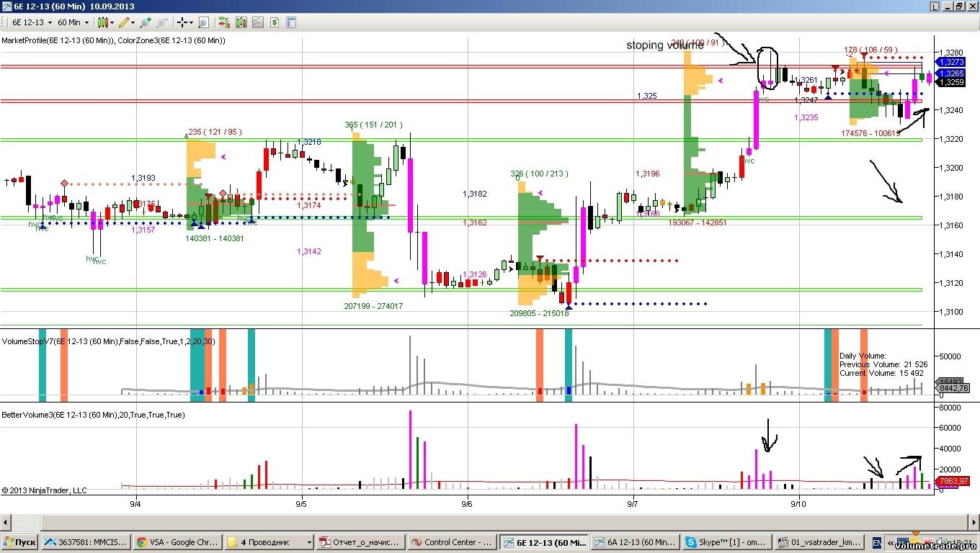Open chart style dropdown arrow
980x553 pixels.
[x=112, y=23]
